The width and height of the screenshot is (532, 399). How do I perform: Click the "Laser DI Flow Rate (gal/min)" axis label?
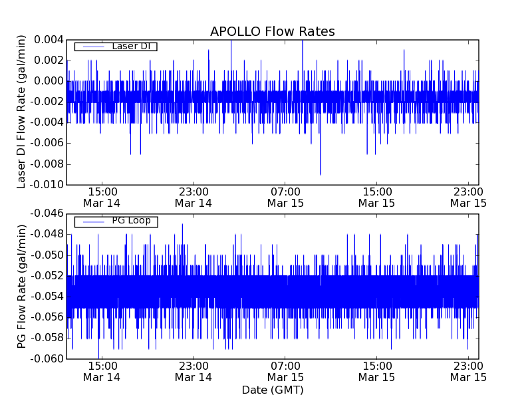(x=22, y=111)
